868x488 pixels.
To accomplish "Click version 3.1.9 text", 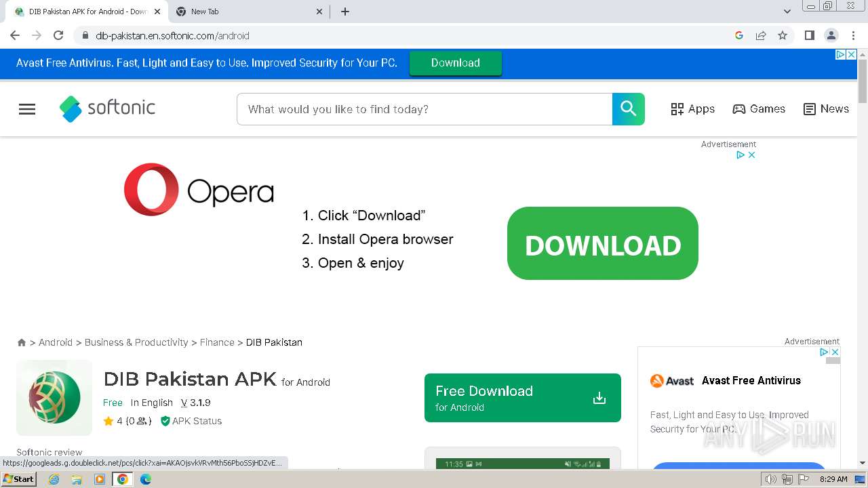I will [x=195, y=403].
